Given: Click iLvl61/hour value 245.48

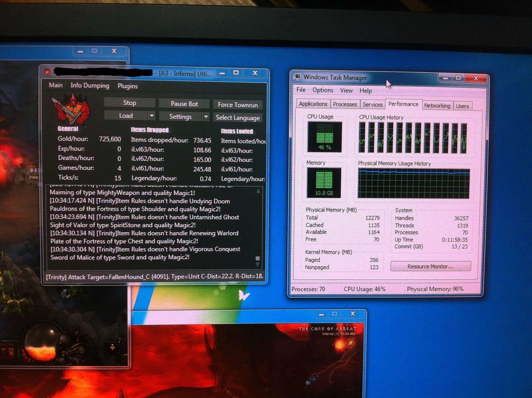Looking at the screenshot, I should pyautogui.click(x=202, y=169).
